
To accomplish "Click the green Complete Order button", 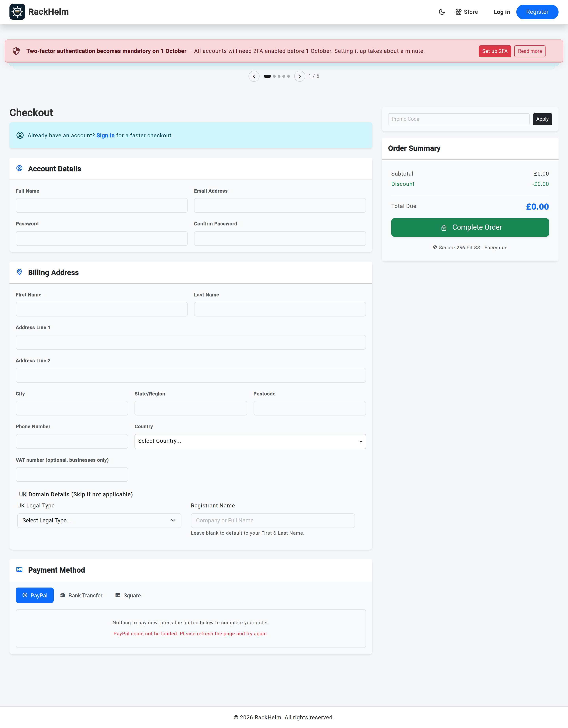I will (470, 227).
